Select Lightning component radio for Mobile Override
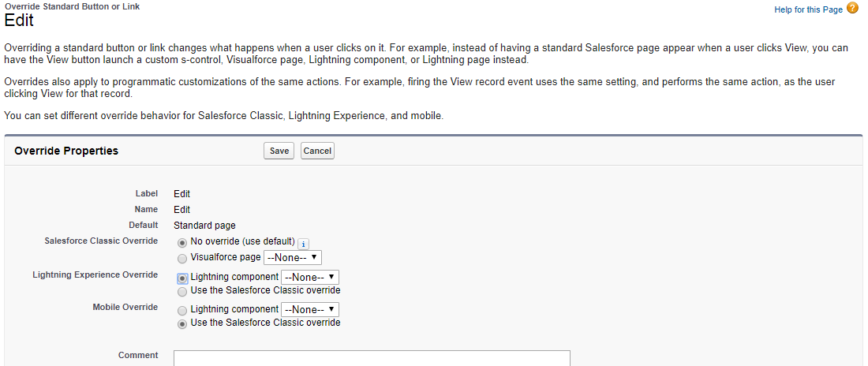The width and height of the screenshot is (868, 366). [183, 310]
